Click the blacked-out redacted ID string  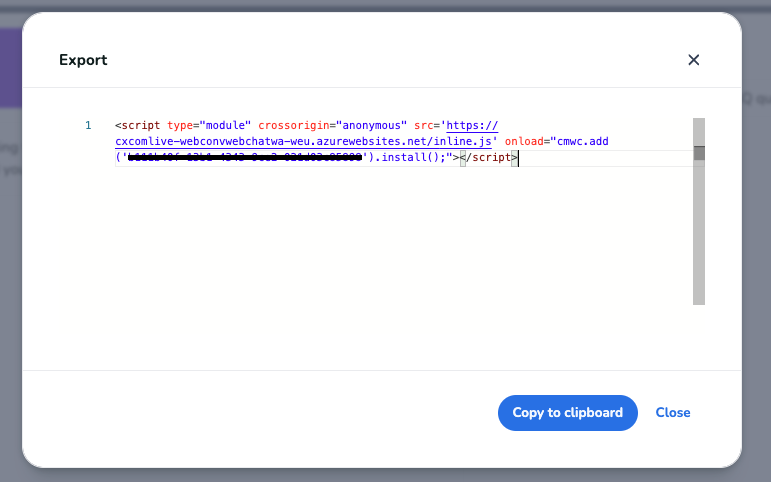tap(245, 158)
